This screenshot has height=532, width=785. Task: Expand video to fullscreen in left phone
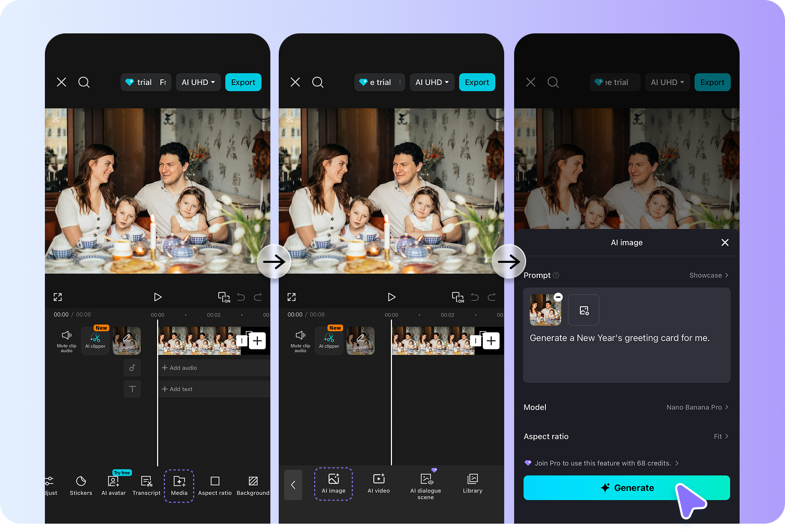point(58,297)
